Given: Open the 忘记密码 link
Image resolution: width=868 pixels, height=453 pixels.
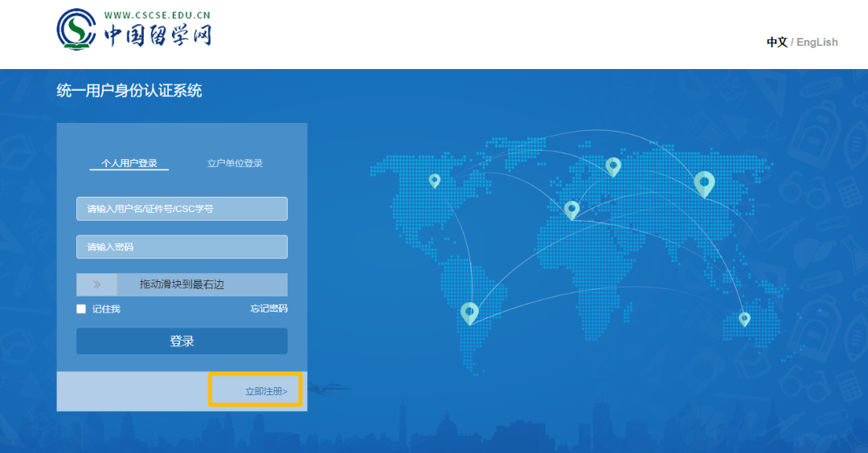Looking at the screenshot, I should click(x=268, y=308).
